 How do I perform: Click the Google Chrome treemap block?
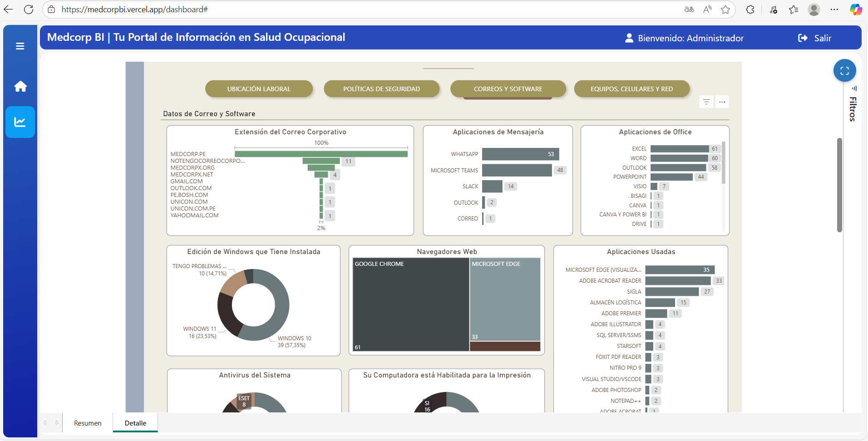coord(411,304)
